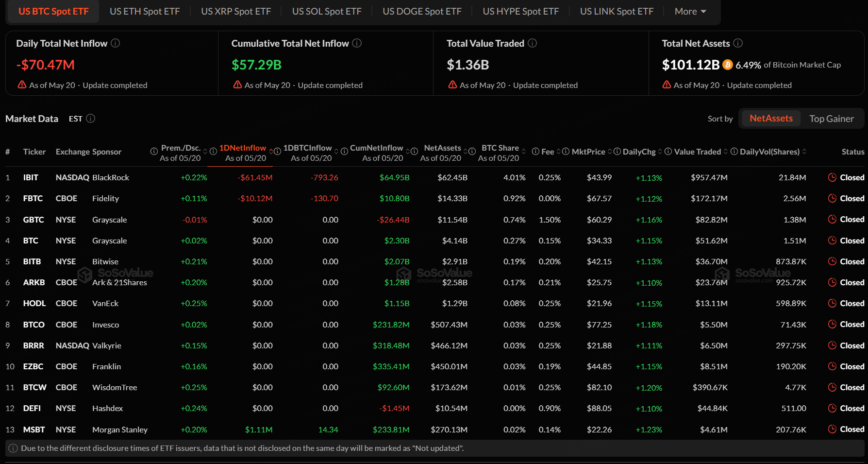The image size is (868, 464).
Task: Click the Ticker column header
Action: (x=34, y=152)
